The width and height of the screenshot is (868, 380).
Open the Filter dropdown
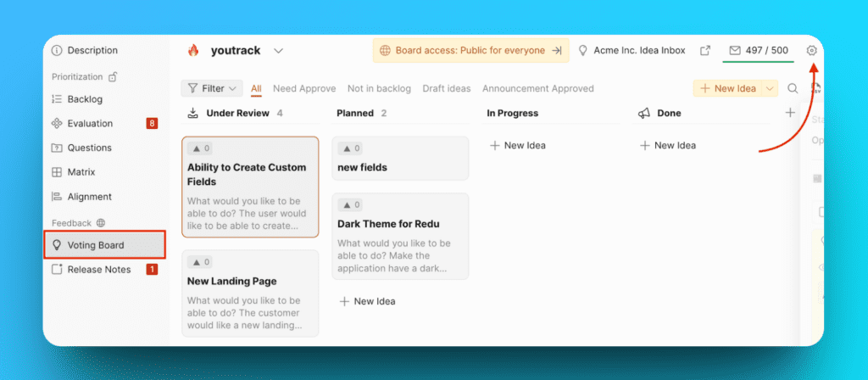(212, 88)
